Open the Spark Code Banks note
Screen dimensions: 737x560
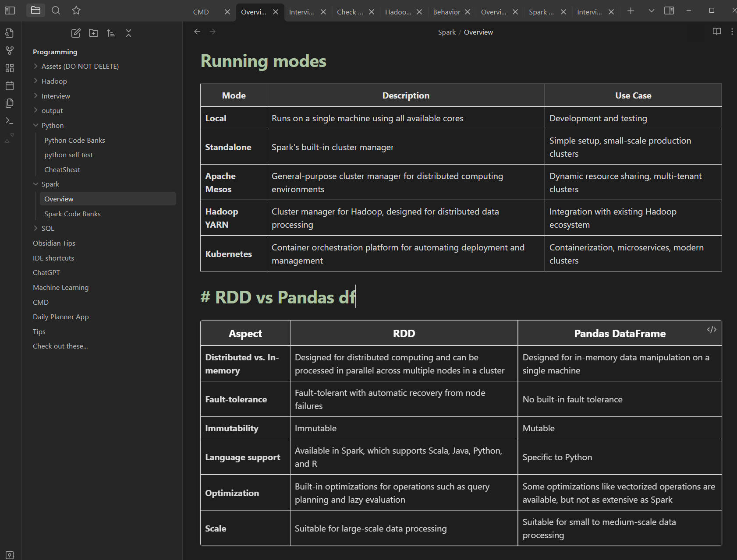point(72,214)
